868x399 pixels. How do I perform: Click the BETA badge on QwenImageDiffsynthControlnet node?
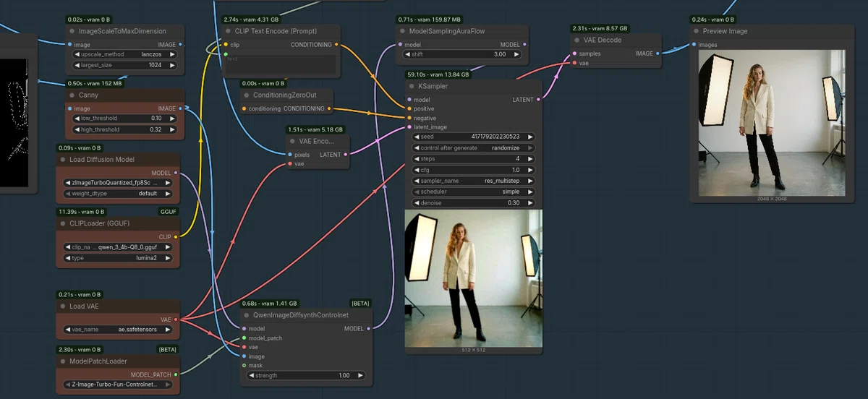(360, 304)
